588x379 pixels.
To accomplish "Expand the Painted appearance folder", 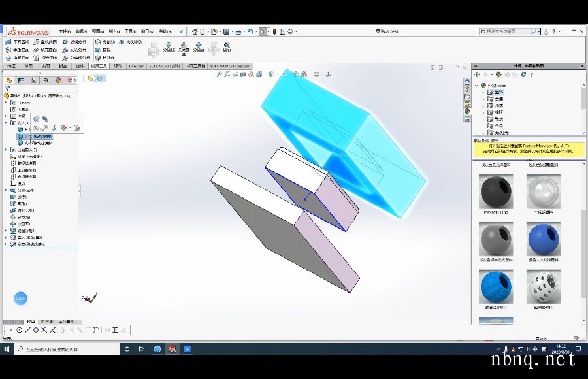I will 483,106.
